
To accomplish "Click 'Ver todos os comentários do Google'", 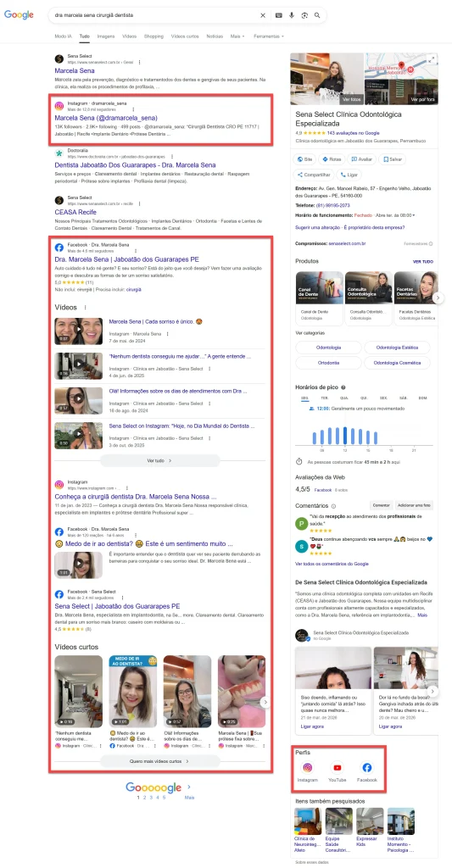I will (332, 564).
